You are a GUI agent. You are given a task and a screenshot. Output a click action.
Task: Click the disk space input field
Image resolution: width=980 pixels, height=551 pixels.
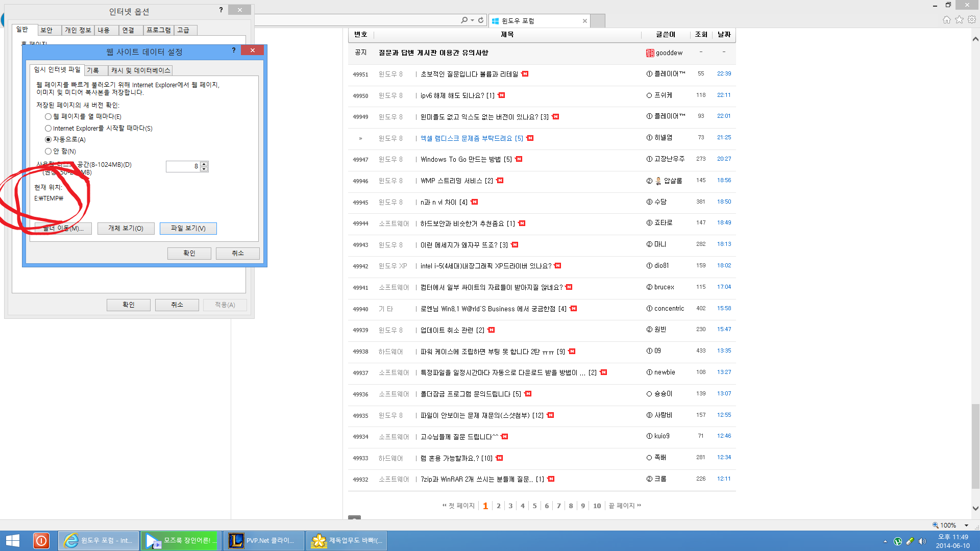183,166
